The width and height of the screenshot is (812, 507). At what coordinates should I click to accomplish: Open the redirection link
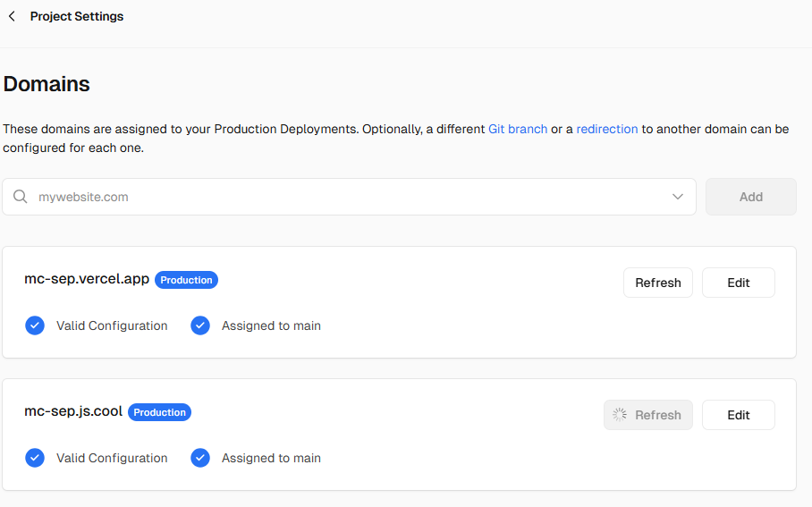click(x=607, y=129)
